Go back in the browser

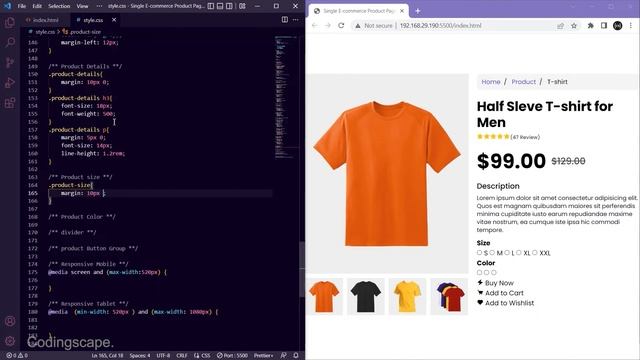(314, 25)
